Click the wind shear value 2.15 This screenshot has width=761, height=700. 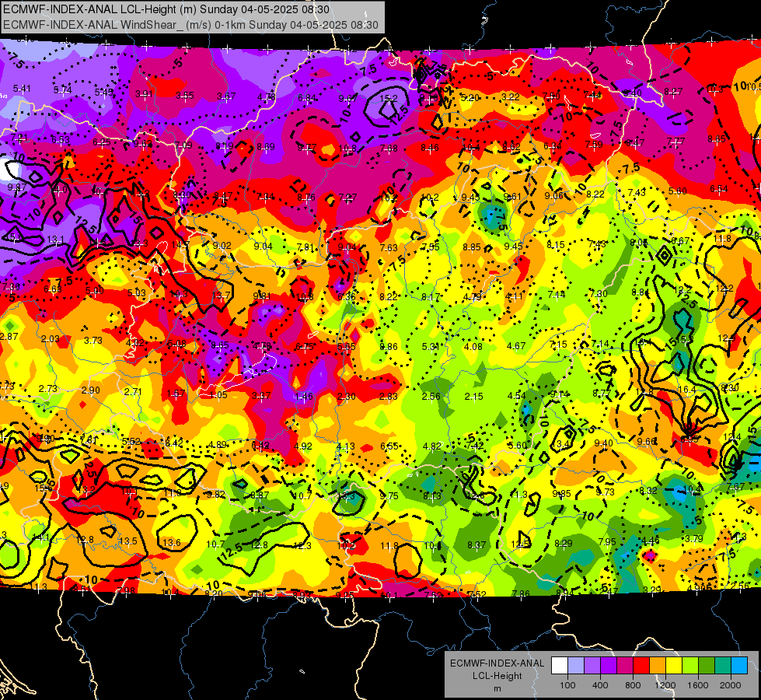coord(473,396)
